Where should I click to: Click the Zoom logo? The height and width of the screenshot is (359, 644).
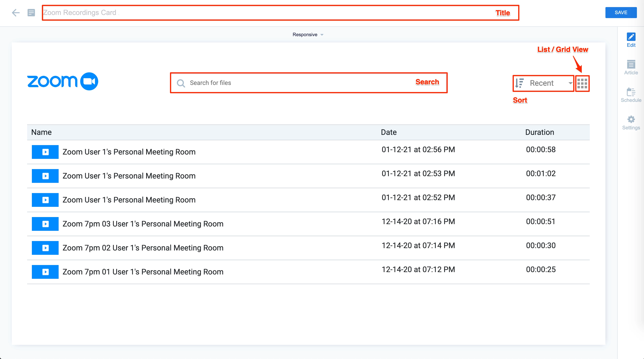pos(63,81)
